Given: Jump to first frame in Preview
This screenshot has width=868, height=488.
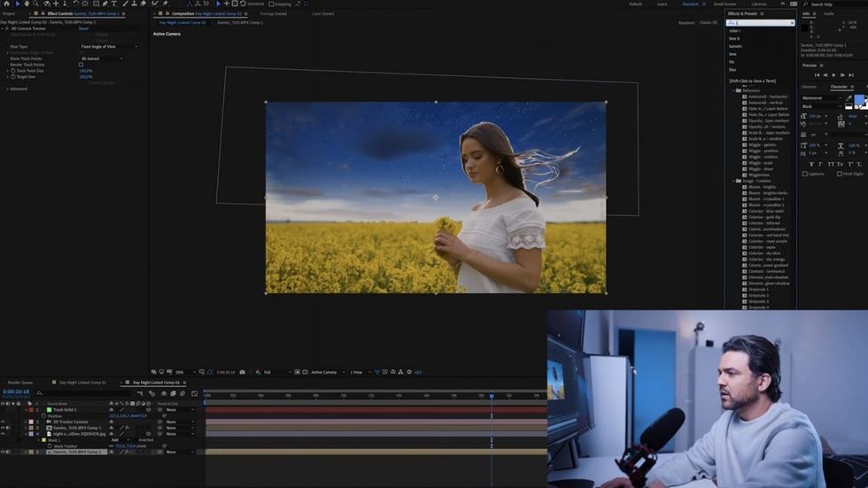Looking at the screenshot, I should click(x=817, y=74).
